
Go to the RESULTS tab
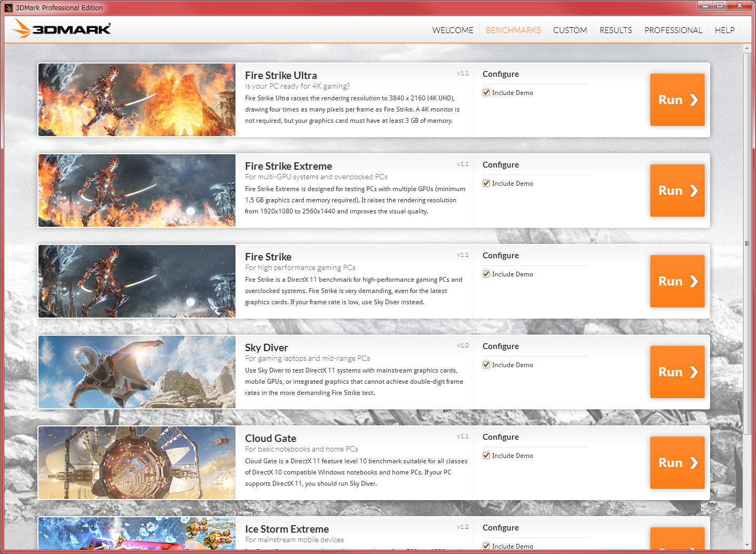[616, 30]
